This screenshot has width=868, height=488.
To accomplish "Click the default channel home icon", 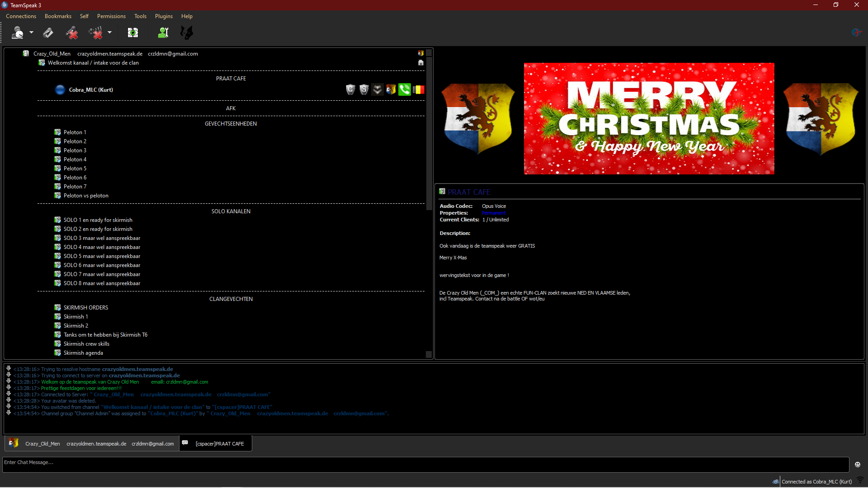I will click(x=421, y=63).
